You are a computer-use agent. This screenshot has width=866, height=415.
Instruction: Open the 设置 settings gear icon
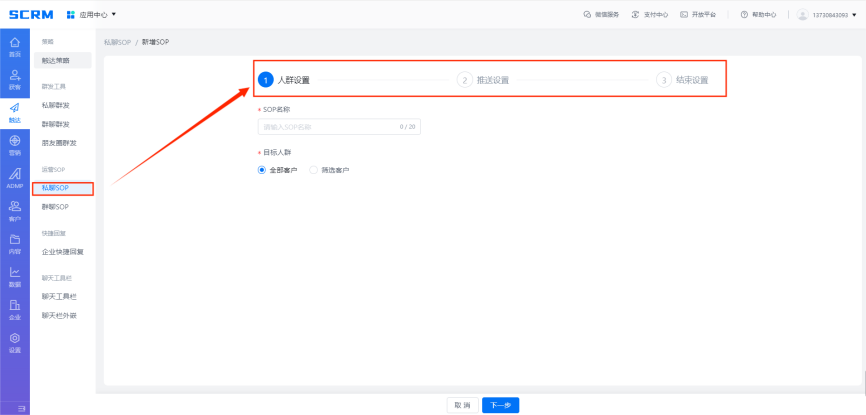14,343
